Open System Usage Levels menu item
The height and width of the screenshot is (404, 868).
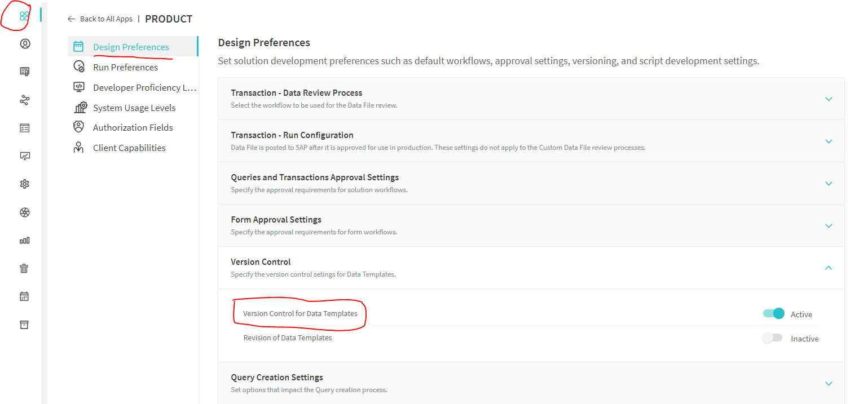[134, 108]
